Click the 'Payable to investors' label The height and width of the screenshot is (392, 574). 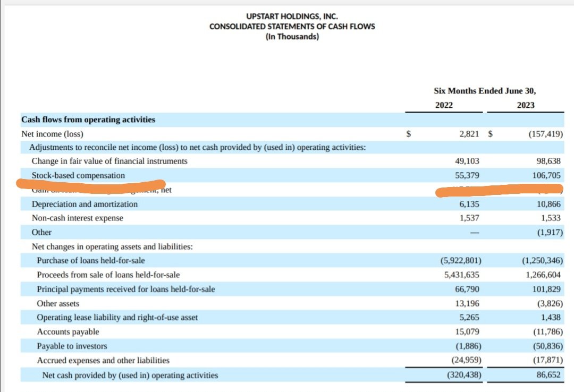pyautogui.click(x=72, y=346)
